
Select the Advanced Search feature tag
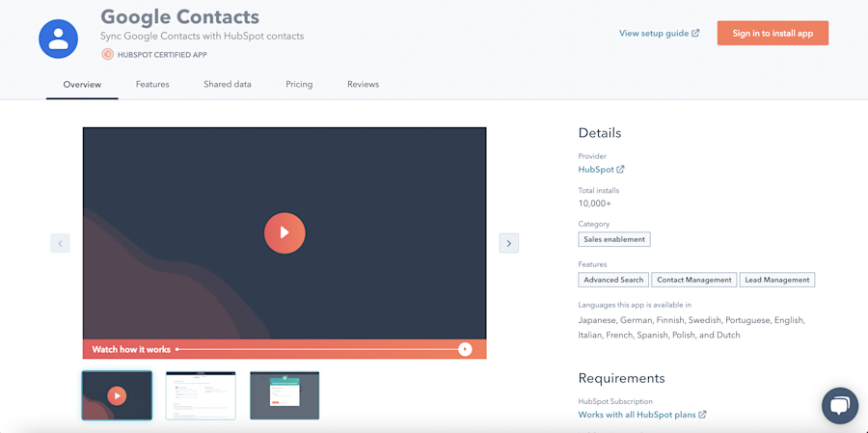(613, 280)
